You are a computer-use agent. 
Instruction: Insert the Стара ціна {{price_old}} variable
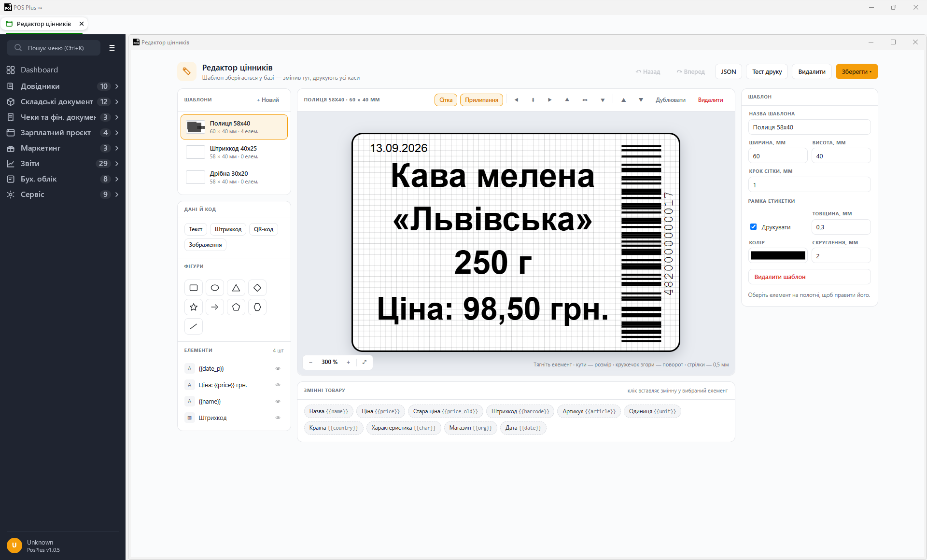point(445,411)
